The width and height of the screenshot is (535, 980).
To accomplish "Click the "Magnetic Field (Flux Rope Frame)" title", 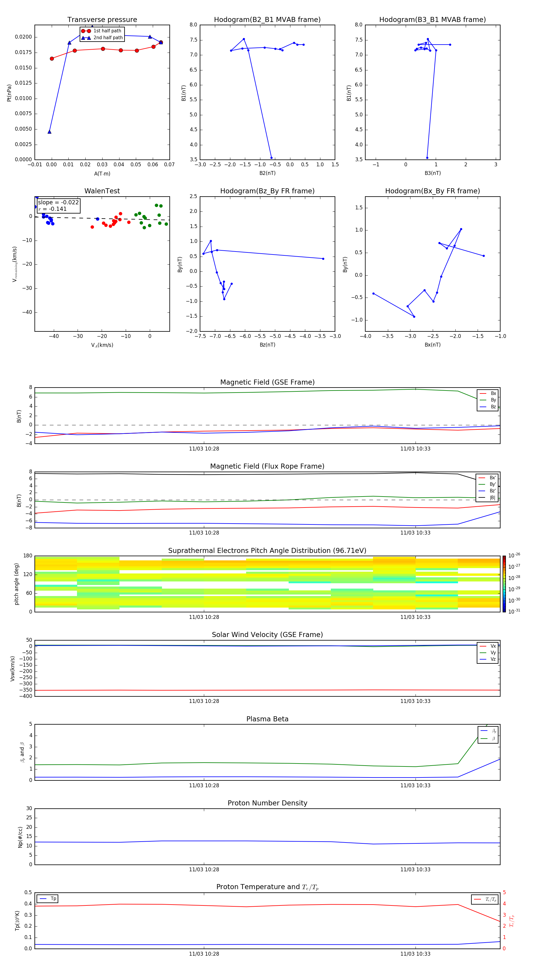I will (267, 467).
